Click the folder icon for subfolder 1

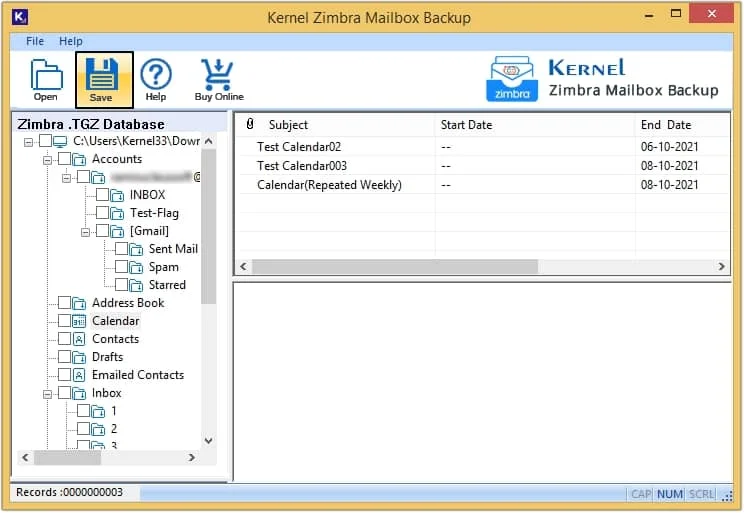click(98, 411)
